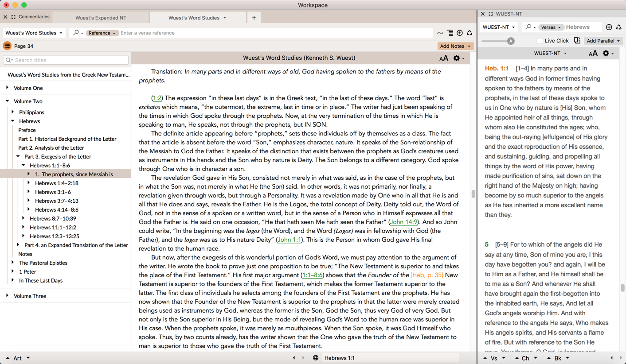
Task: Expand the Hebrews 8:7–10:39 tree node
Action: 23,218
